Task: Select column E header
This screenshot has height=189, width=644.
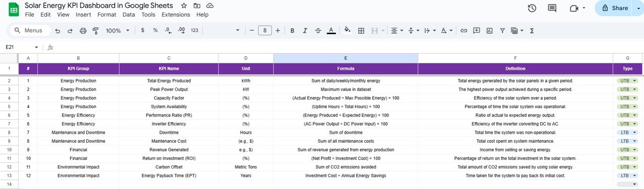Action: [x=346, y=58]
